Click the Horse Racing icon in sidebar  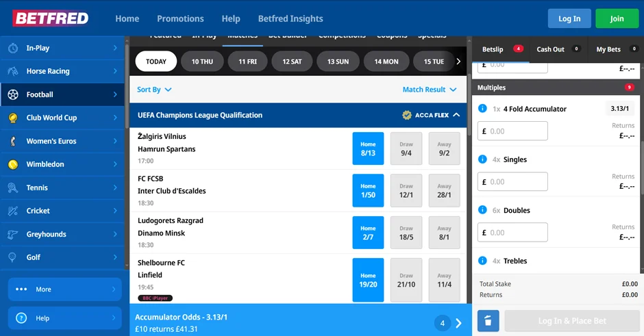[x=13, y=71]
